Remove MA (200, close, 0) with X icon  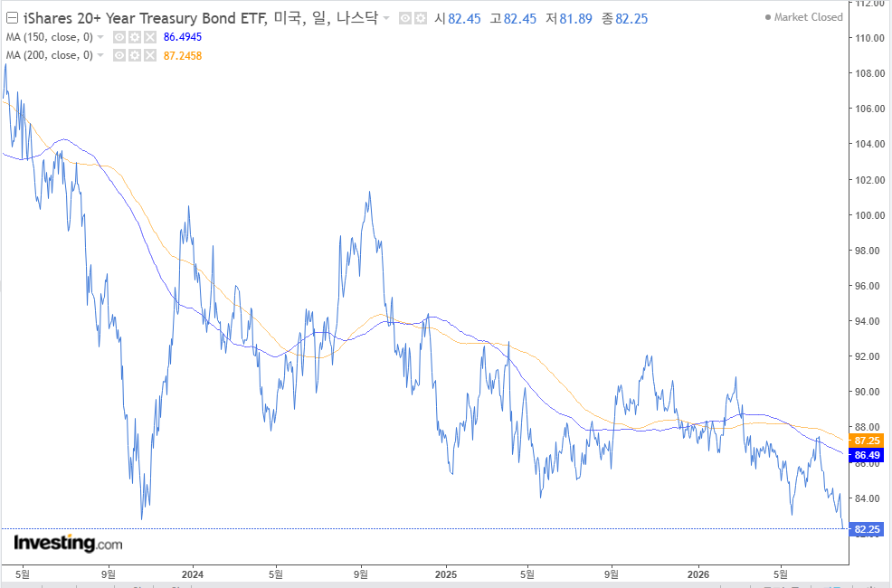click(149, 56)
